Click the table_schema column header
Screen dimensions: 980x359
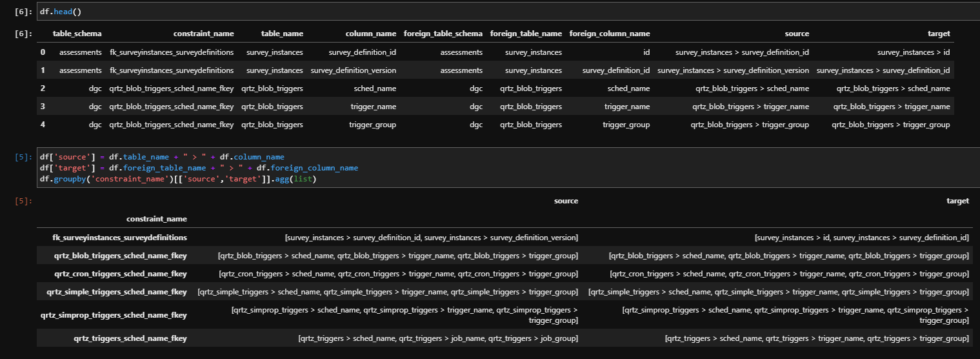[77, 34]
